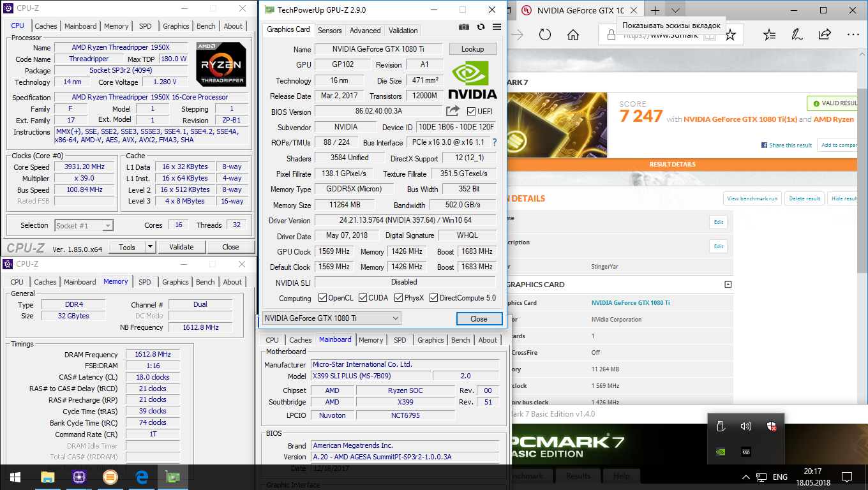Show Edge tab previews chevron
868x490 pixels.
[677, 10]
